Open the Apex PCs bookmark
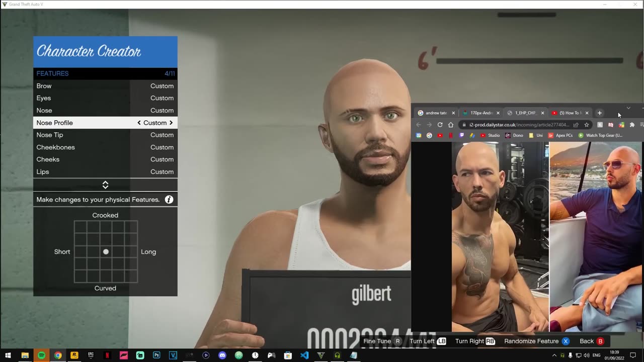This screenshot has width=644, height=362. (x=560, y=135)
